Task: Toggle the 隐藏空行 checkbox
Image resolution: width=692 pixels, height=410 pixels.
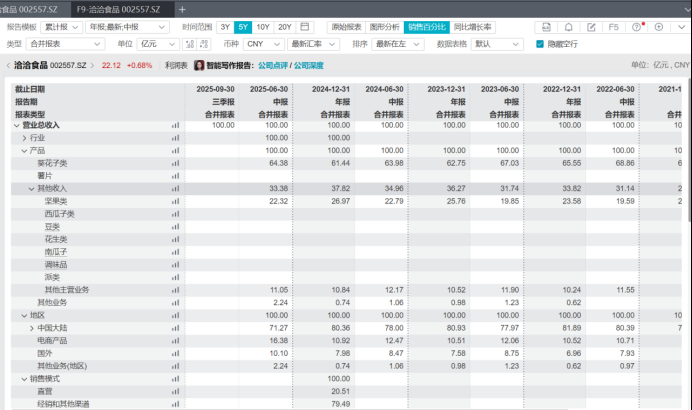Action: 541,44
